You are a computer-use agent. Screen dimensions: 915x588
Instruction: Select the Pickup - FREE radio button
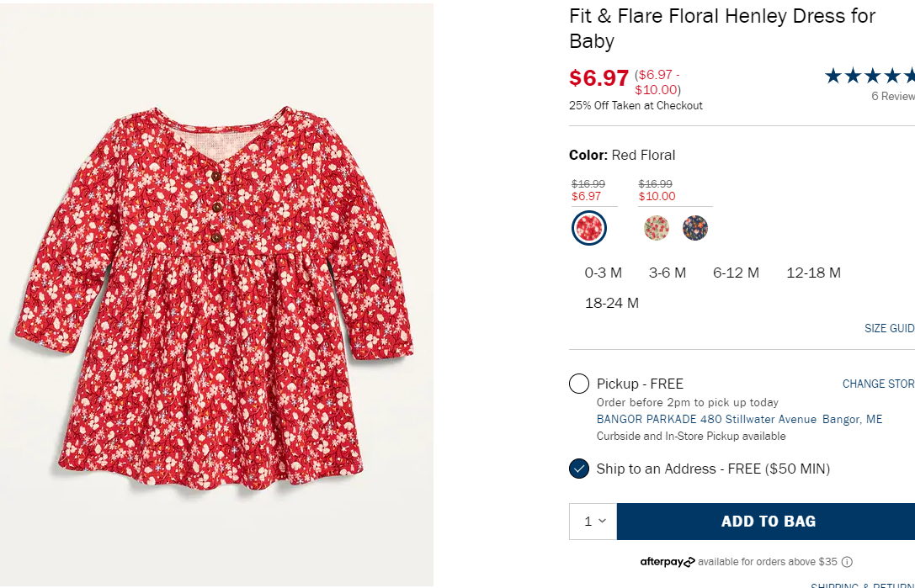[579, 384]
